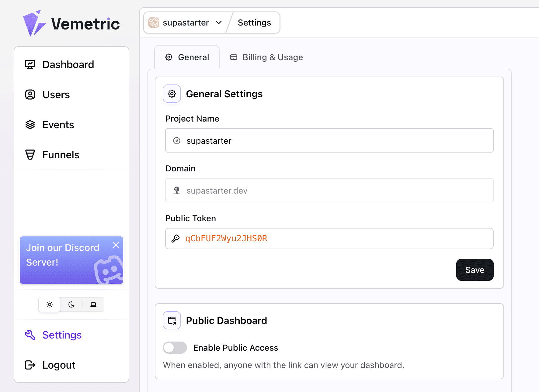Viewport: 539px width, 392px height.
Task: Click the Billing credit card icon
Action: (234, 57)
